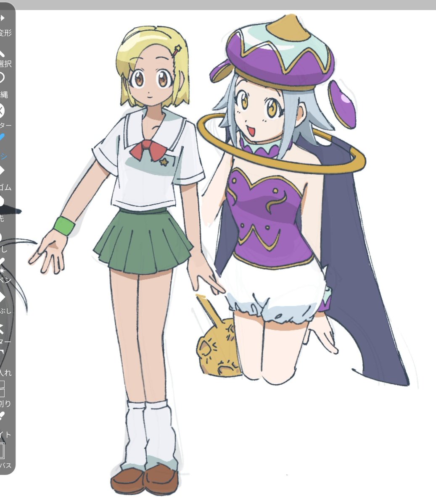Select the Eraser (消しゴム) tool
The image size is (436, 504).
pos(5,178)
